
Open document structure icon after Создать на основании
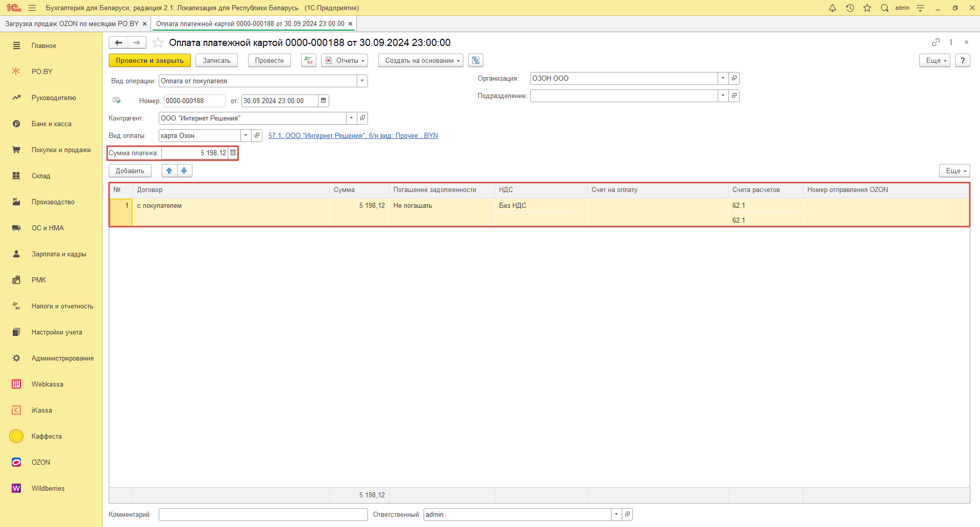pyautogui.click(x=476, y=60)
